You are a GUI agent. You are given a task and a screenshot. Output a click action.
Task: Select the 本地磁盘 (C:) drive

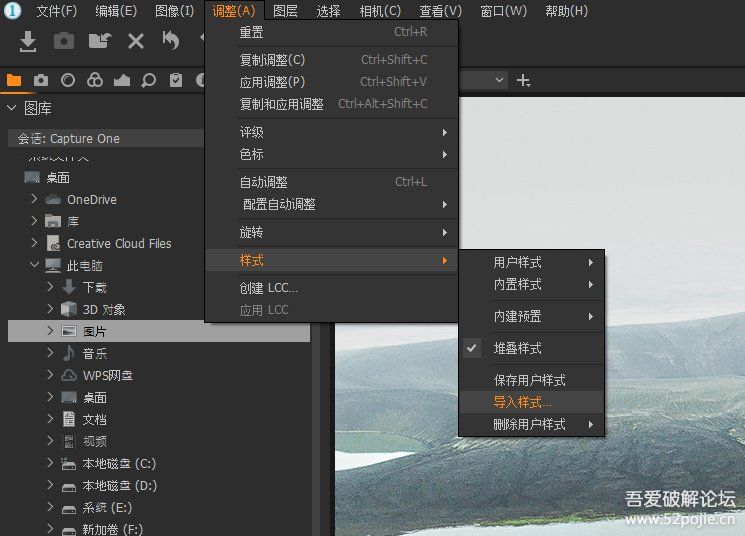(x=119, y=464)
